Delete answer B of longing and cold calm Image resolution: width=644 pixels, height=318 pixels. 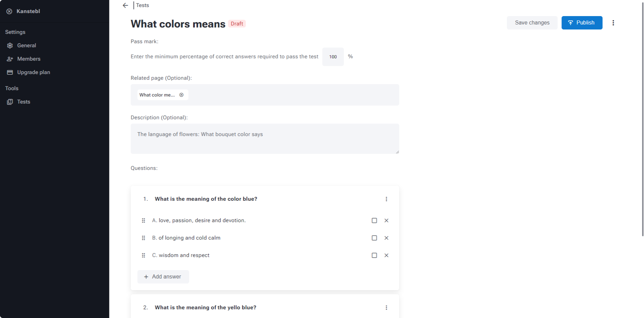386,238
